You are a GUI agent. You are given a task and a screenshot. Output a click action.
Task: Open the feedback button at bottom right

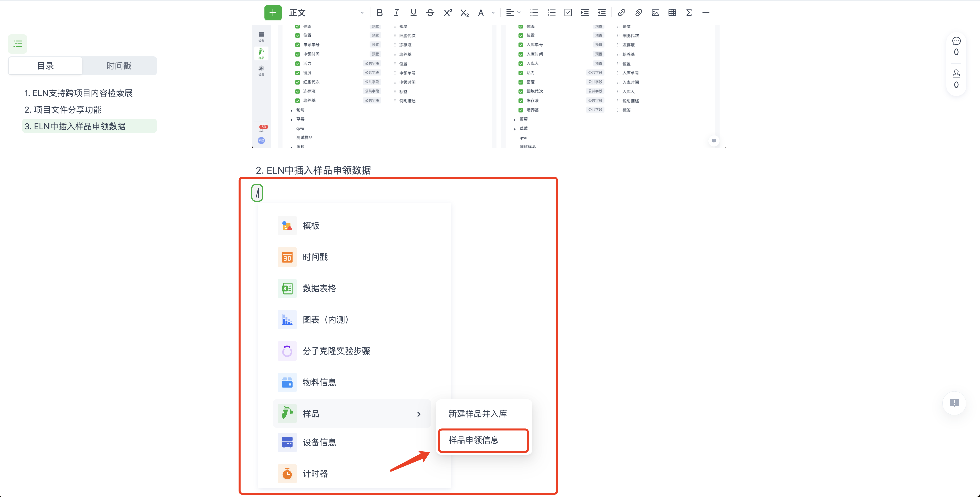954,403
